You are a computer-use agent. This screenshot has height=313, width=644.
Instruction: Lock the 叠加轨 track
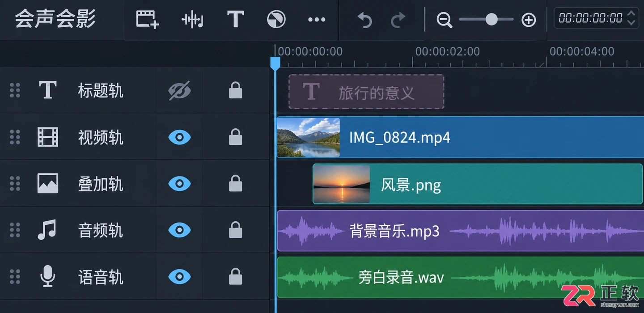pyautogui.click(x=235, y=183)
